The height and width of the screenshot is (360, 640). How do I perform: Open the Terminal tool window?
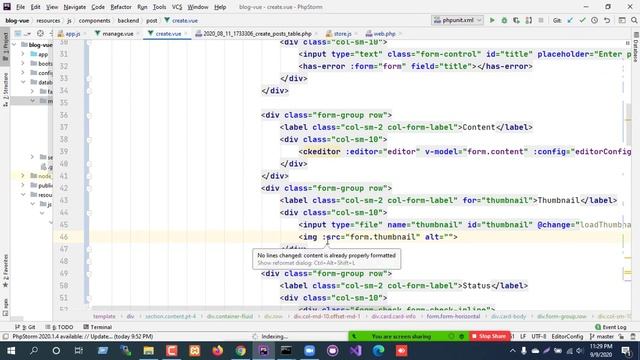click(98, 327)
